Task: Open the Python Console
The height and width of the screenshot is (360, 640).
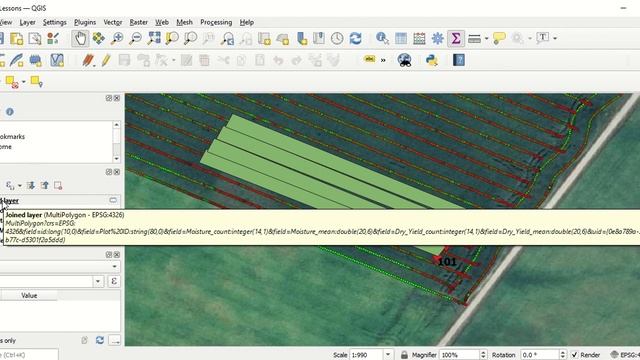Action: pos(432,60)
